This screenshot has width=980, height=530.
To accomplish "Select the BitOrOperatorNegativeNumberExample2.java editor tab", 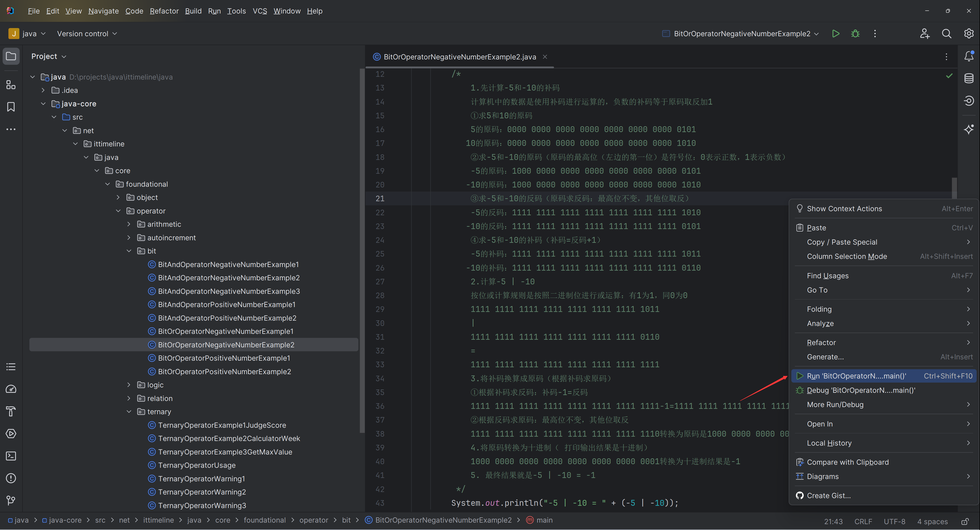I will (460, 57).
